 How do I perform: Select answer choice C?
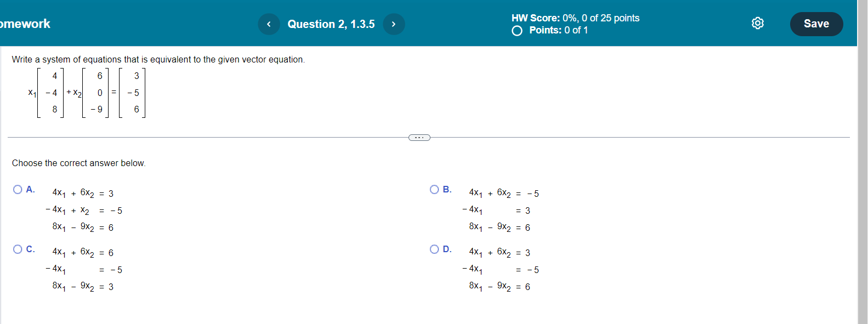click(x=18, y=248)
